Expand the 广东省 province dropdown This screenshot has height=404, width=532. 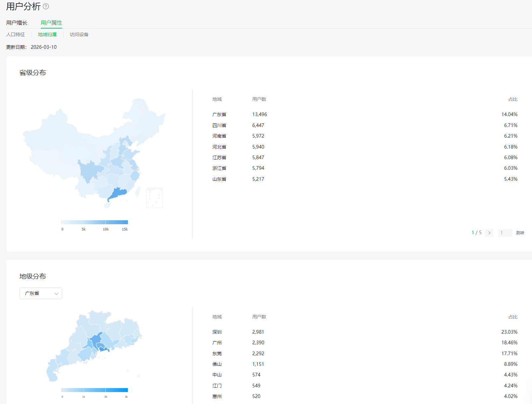(41, 293)
